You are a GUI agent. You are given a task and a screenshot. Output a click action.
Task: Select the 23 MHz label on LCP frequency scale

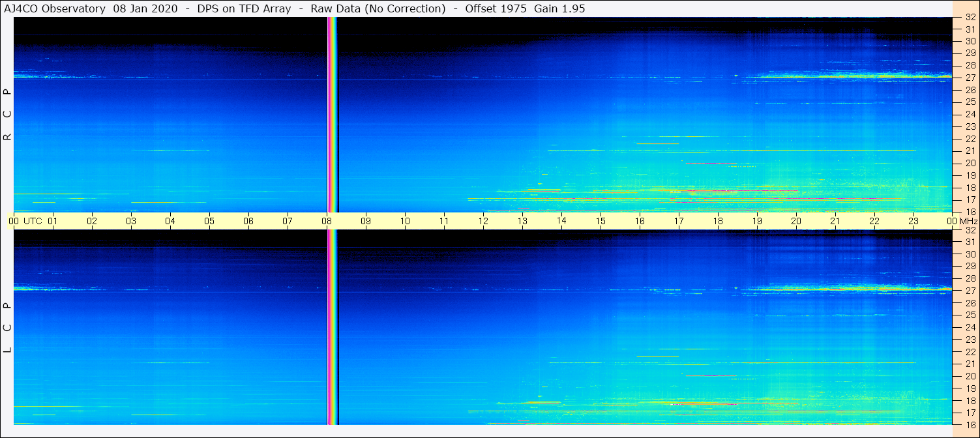(x=970, y=340)
